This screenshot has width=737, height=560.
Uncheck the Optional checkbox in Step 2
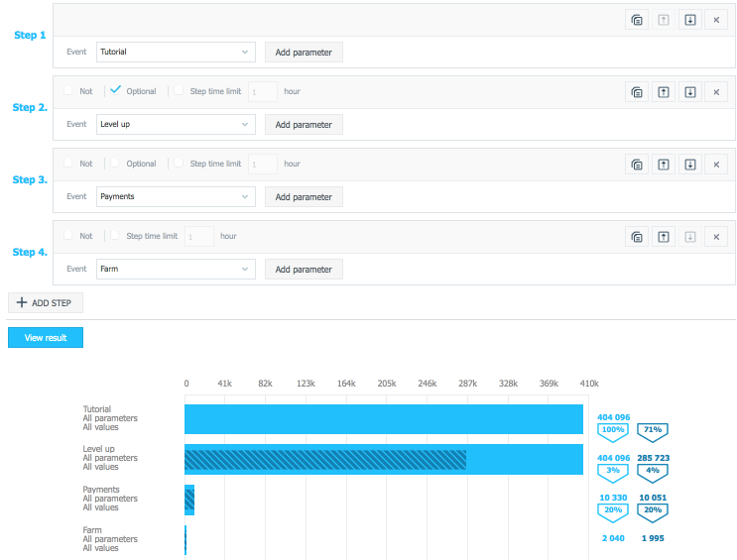(x=116, y=91)
